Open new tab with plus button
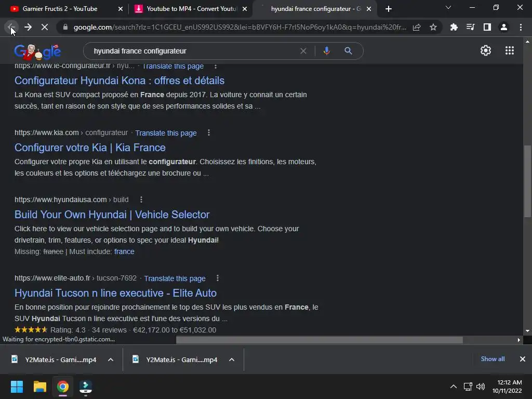Screen dimensions: 532x399 click(x=389, y=9)
